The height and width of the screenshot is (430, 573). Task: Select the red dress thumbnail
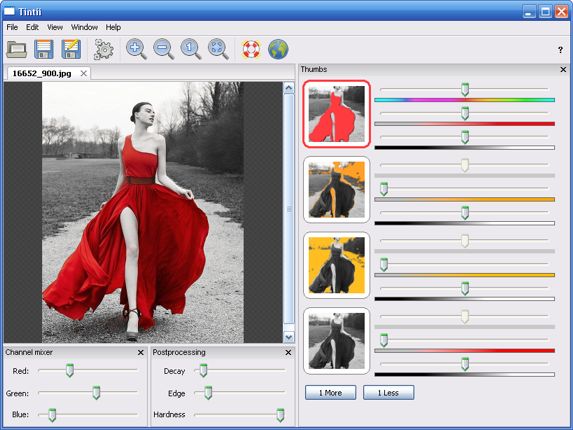(337, 114)
